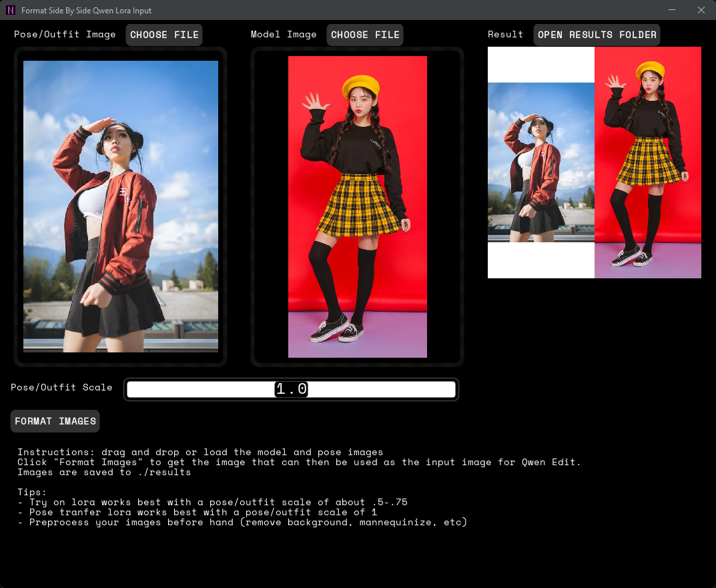Click the 'Result' label
716x588 pixels.
506,35
